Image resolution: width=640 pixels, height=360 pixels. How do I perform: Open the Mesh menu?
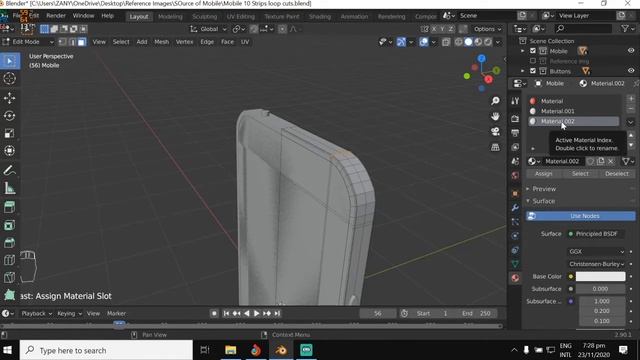click(161, 42)
